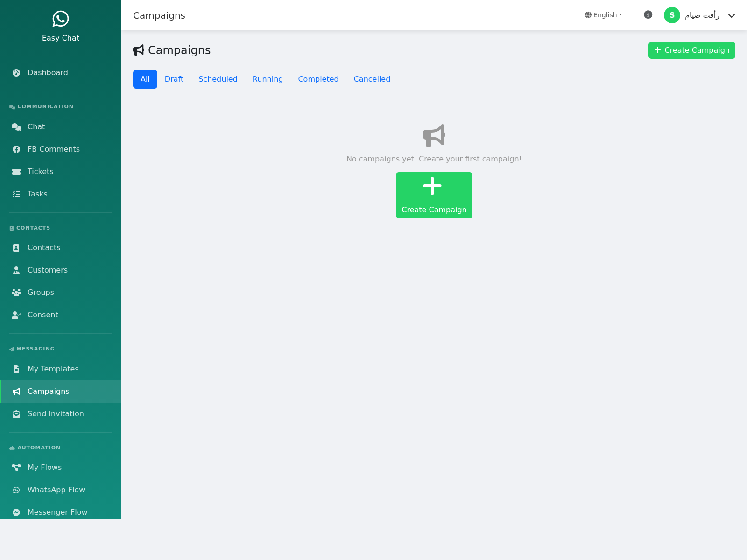Click the FB Comments Facebook icon

[x=16, y=149]
